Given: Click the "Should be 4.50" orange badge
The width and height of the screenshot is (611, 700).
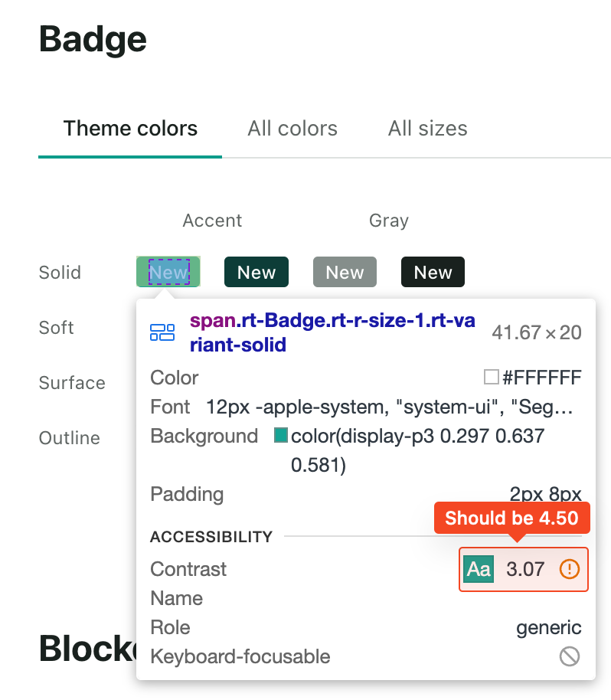Looking at the screenshot, I should 512,518.
